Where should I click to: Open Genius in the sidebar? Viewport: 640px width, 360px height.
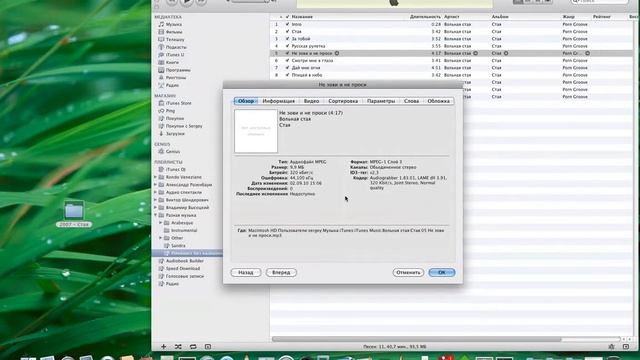tap(173, 151)
